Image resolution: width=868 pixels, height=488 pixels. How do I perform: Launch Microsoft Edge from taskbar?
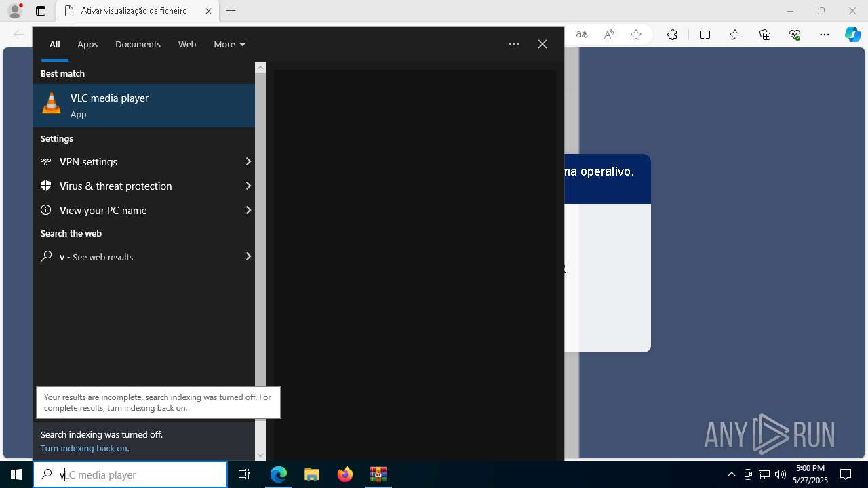(279, 474)
